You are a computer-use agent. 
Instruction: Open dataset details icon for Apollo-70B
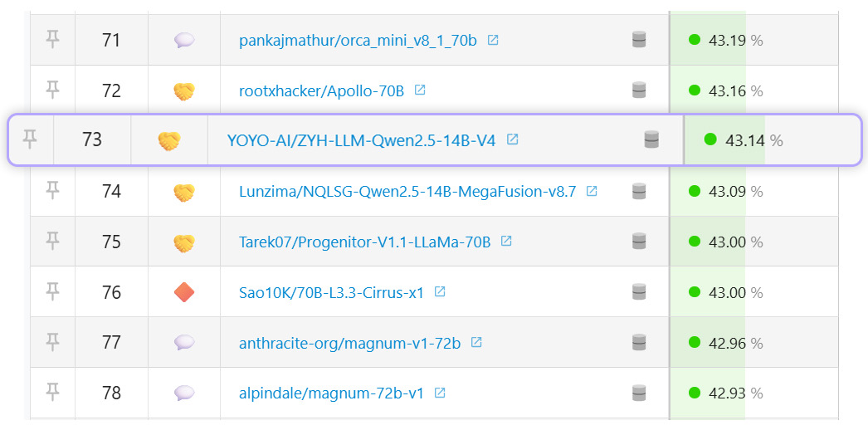(x=639, y=90)
